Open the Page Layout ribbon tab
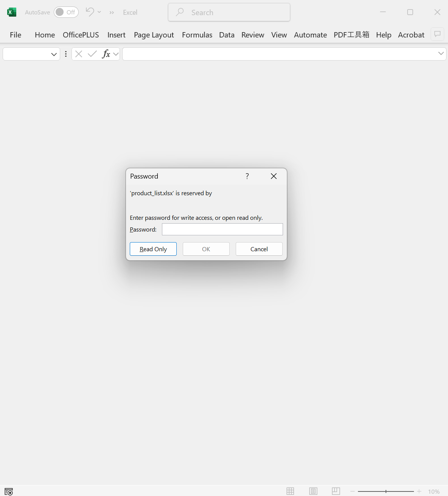Viewport: 448px width, 496px height. [x=154, y=35]
